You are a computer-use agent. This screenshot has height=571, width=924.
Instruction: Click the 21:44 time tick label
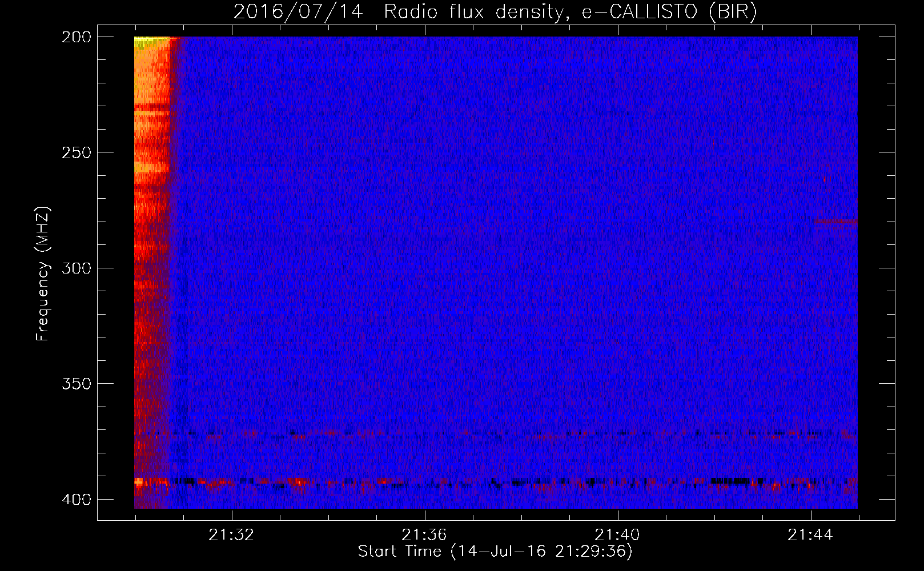tap(810, 535)
